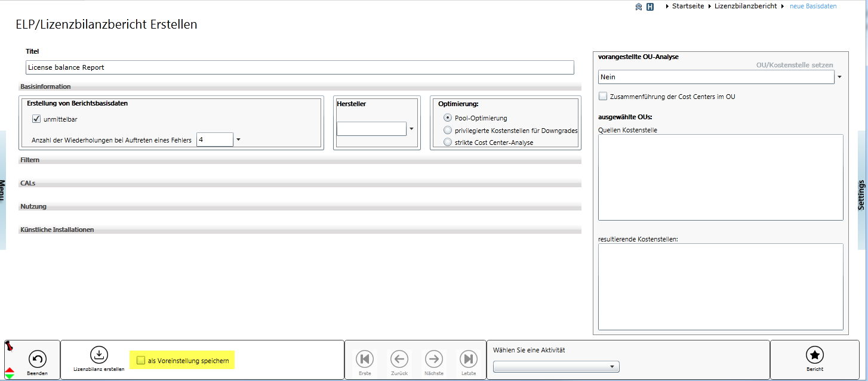Expand the Filtern section
868x381 pixels.
click(x=29, y=160)
